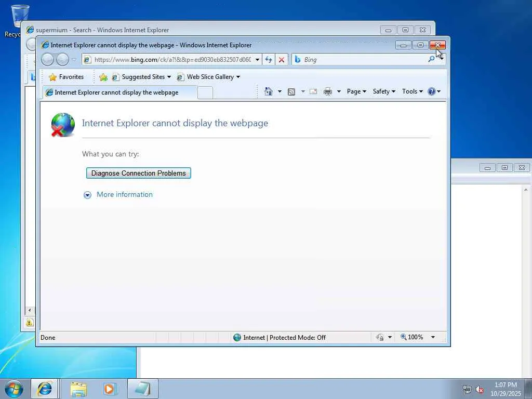The height and width of the screenshot is (399, 532).
Task: Open the Home icon dropdown arrow
Action: [x=280, y=91]
